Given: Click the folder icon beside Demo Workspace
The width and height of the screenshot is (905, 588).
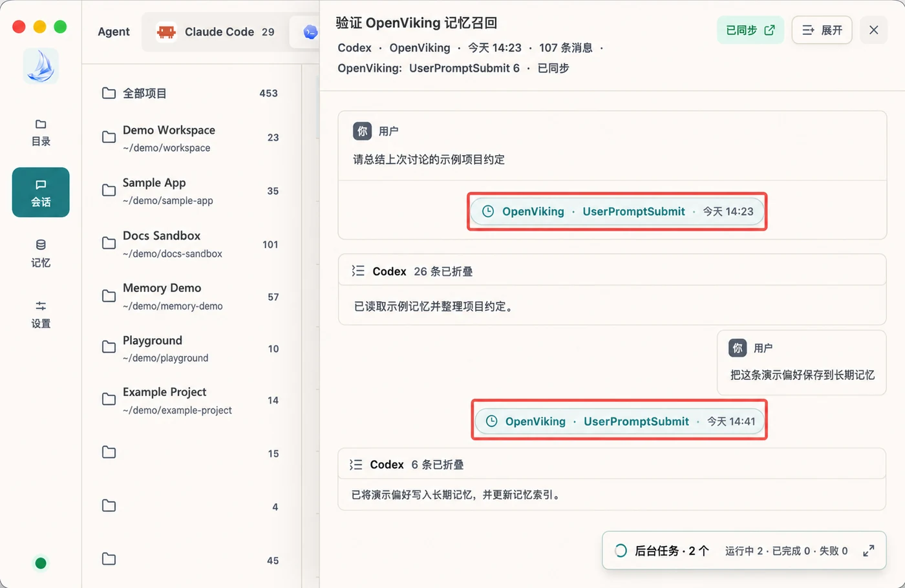Looking at the screenshot, I should (x=109, y=137).
